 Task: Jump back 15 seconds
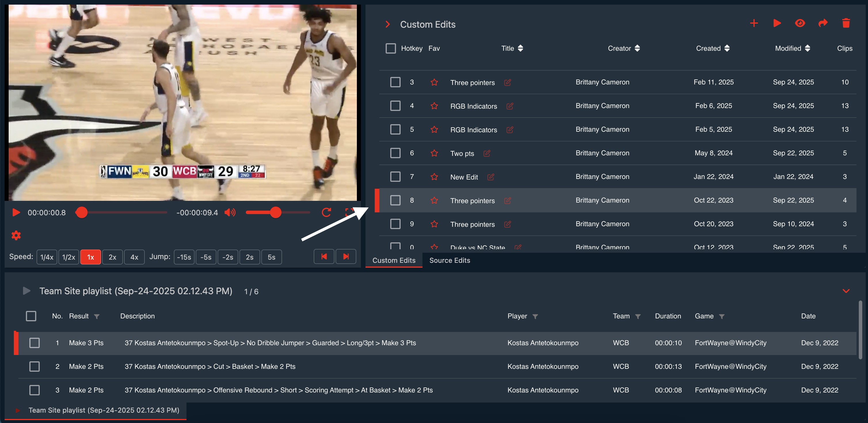[x=184, y=257]
